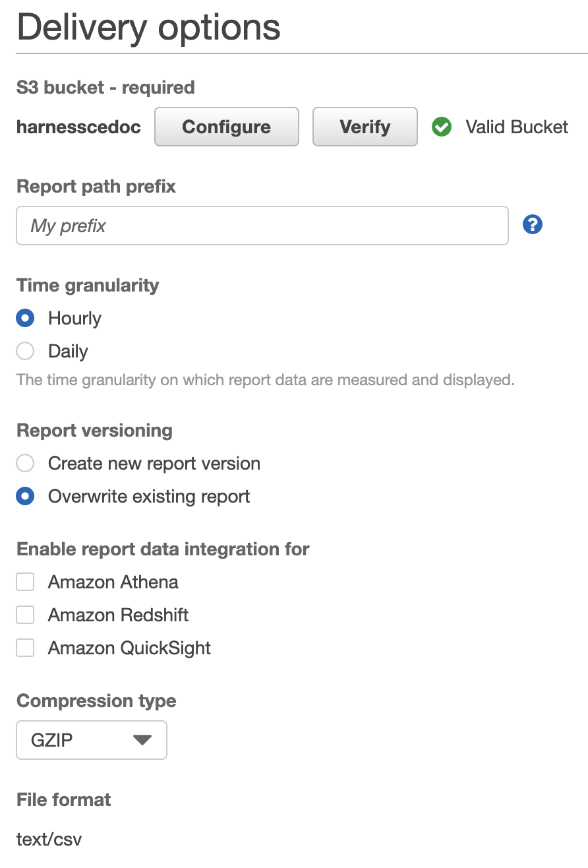Click the Hourly label text
588x868 pixels.
coord(75,319)
